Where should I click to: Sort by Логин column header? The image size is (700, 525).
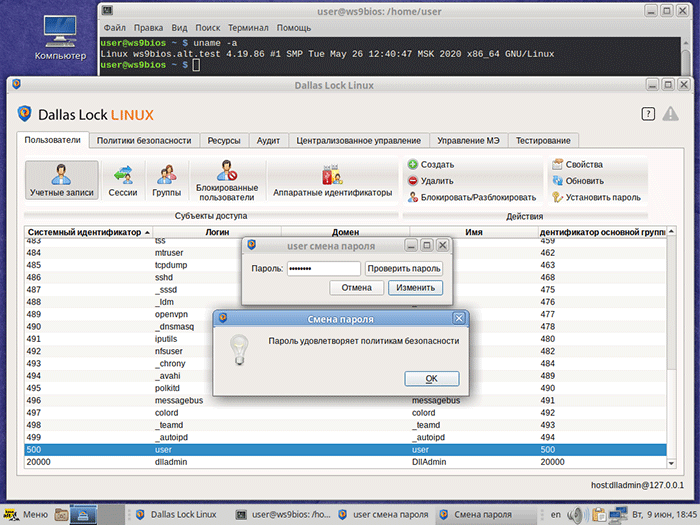coord(217,232)
